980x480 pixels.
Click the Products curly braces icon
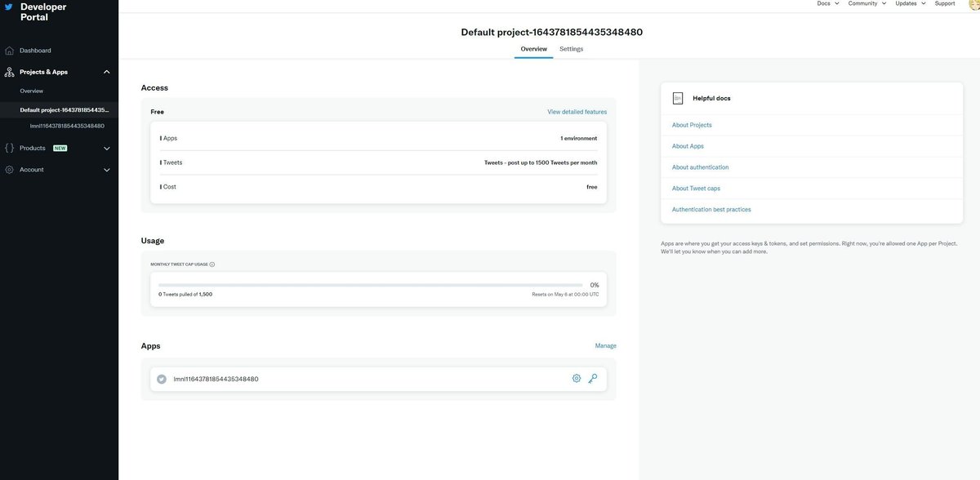point(10,149)
